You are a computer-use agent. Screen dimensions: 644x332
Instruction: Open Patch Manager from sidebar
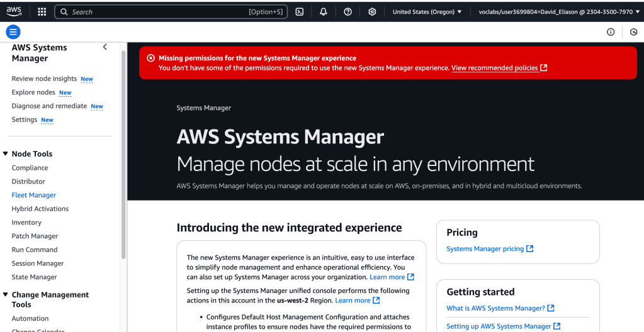[x=35, y=236]
